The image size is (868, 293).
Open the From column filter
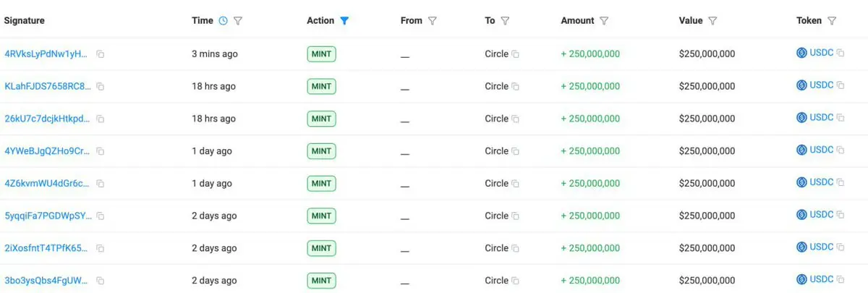coord(433,21)
